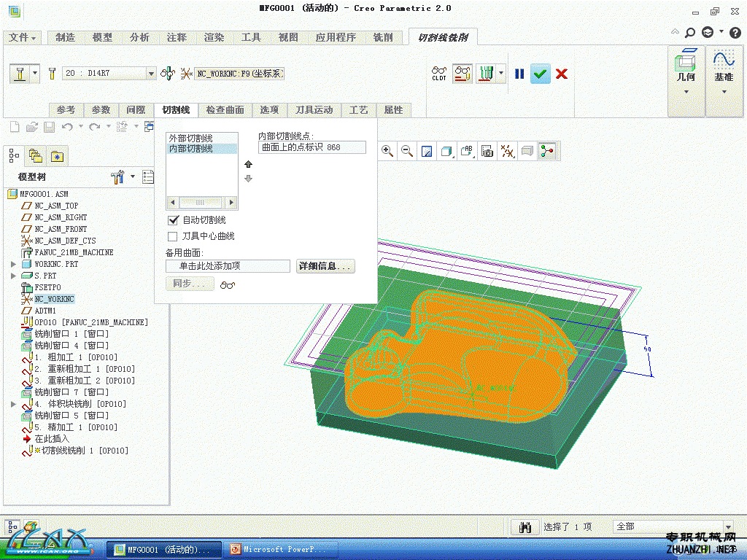Open the display style cube icon
This screenshot has height=560, width=747.
point(447,152)
